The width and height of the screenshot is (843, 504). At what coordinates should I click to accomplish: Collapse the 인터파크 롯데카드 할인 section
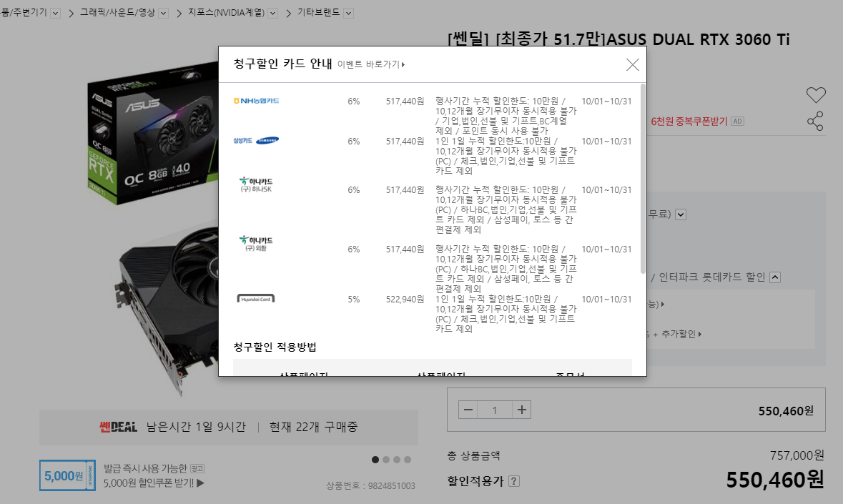(x=775, y=277)
